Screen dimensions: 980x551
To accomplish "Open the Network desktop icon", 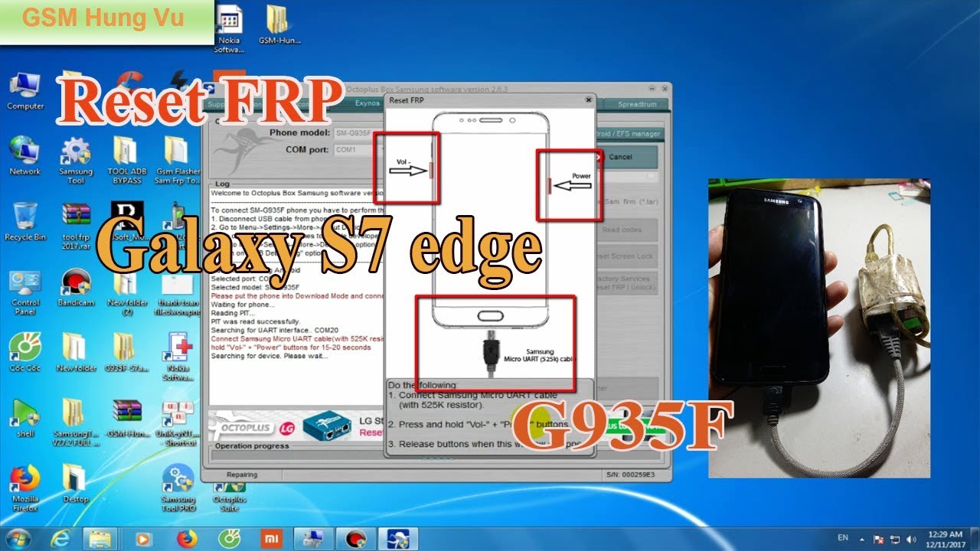I will click(25, 156).
